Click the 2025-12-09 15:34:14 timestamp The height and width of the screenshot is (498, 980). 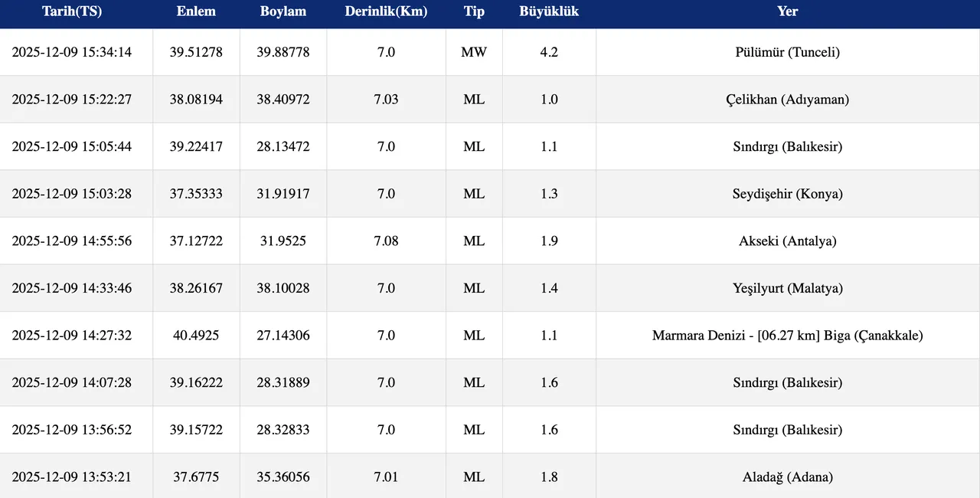(x=72, y=52)
